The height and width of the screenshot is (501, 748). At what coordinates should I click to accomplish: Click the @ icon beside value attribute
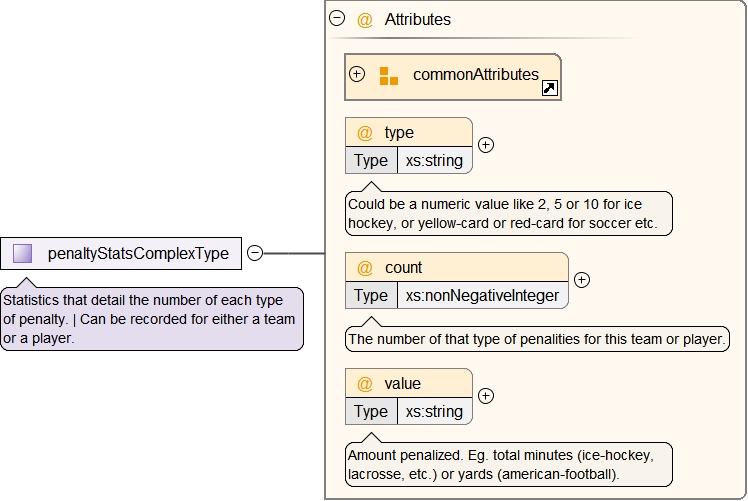[x=365, y=384]
